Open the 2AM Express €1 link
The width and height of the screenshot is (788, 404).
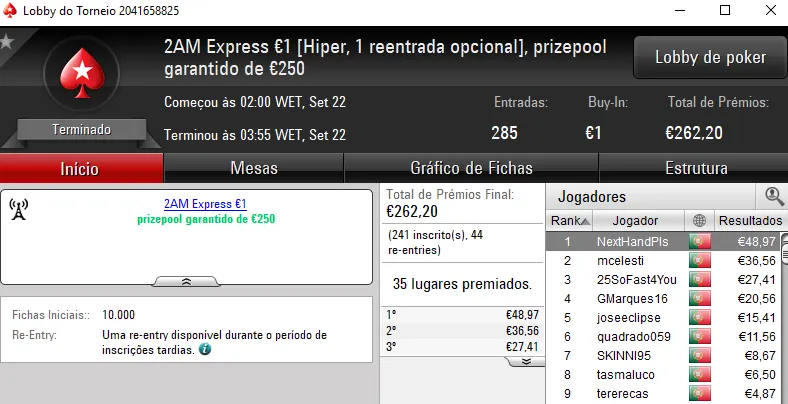coord(205,204)
